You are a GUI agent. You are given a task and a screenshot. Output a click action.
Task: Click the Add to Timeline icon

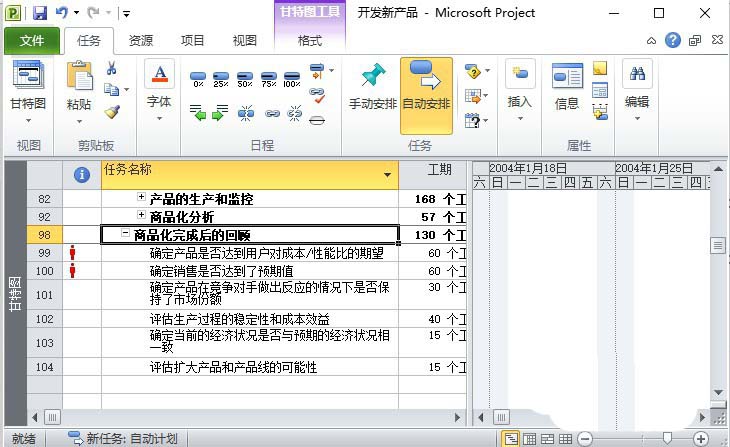pyautogui.click(x=600, y=112)
